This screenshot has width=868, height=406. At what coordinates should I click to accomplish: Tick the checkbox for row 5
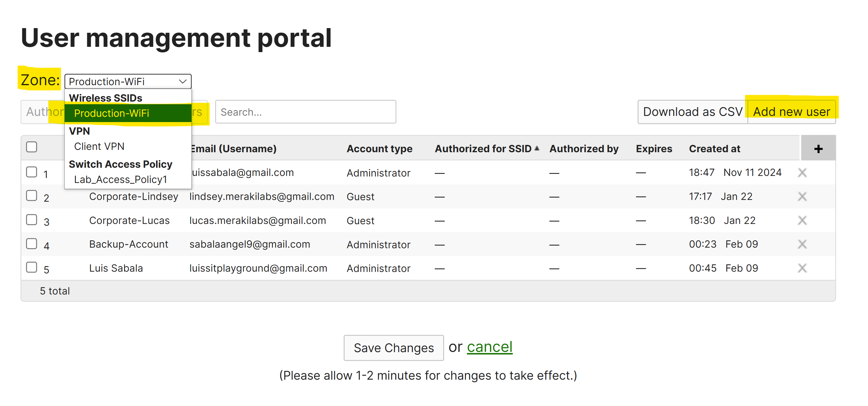pos(32,267)
